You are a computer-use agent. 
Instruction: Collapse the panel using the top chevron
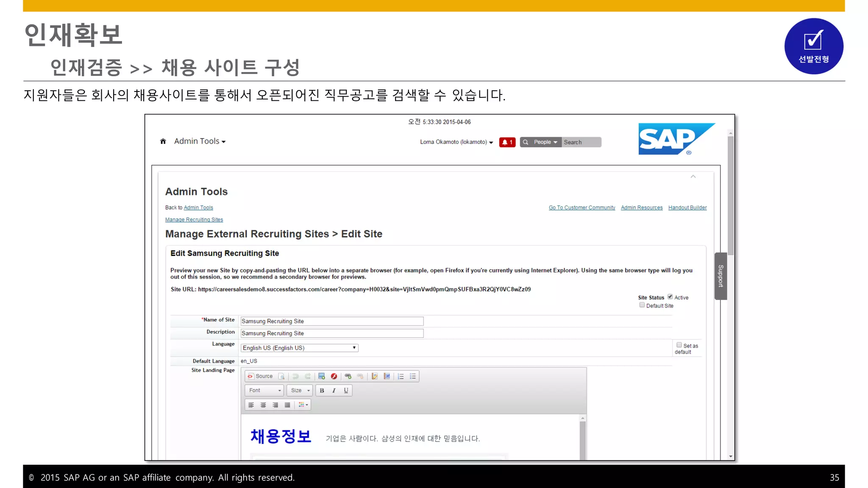pyautogui.click(x=693, y=177)
